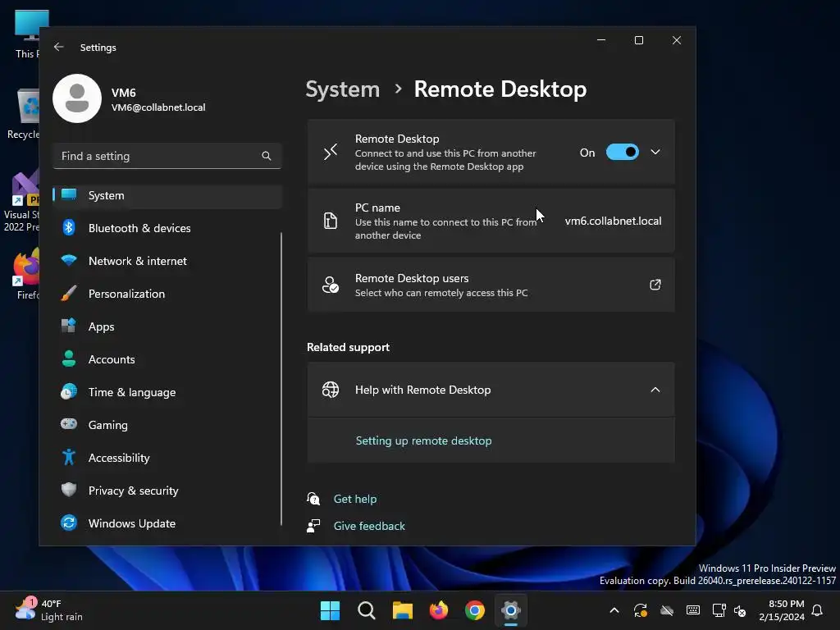Open the Remote Desktop users row
This screenshot has height=630, width=840.
(491, 285)
